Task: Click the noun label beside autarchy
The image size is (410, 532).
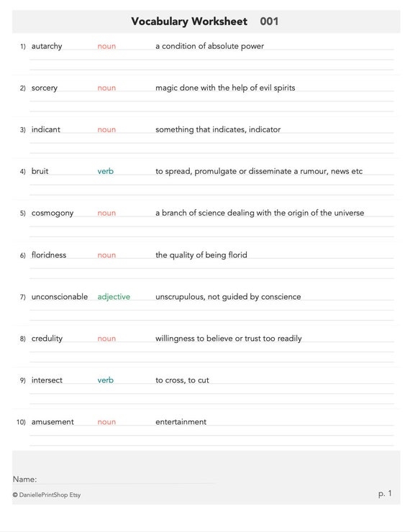Action: pos(106,46)
